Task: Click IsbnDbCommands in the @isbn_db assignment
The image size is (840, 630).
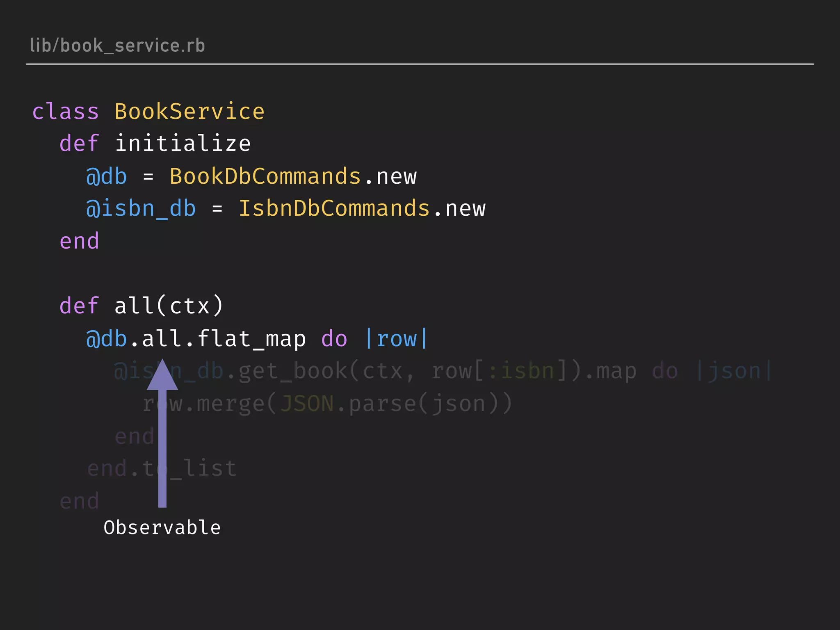Action: (334, 208)
